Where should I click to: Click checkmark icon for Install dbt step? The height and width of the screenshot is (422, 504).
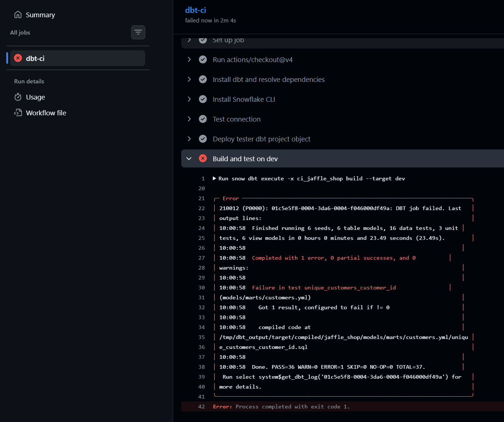click(203, 79)
